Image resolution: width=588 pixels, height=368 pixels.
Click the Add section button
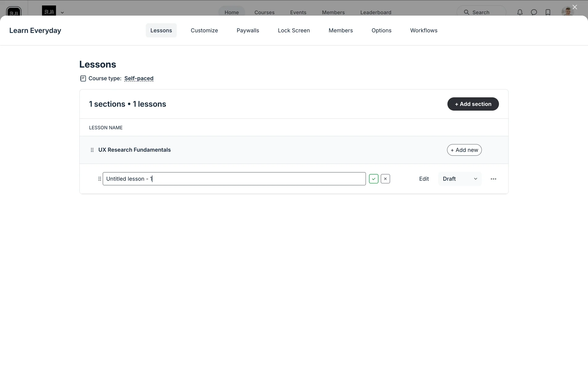pyautogui.click(x=473, y=104)
